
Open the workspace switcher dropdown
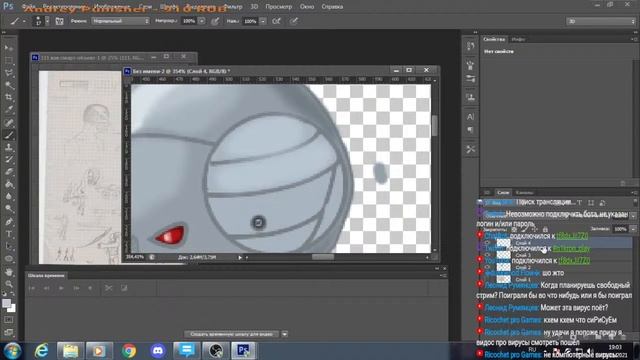(x=601, y=21)
